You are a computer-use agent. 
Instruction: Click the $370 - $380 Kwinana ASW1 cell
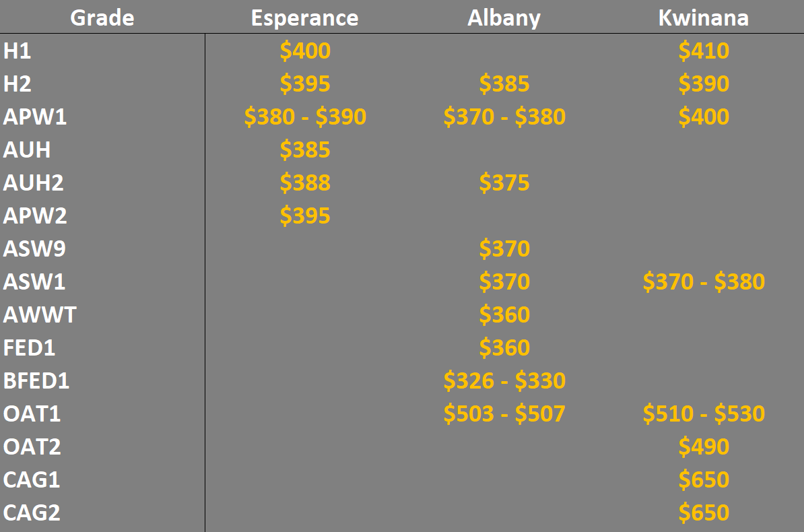click(704, 281)
